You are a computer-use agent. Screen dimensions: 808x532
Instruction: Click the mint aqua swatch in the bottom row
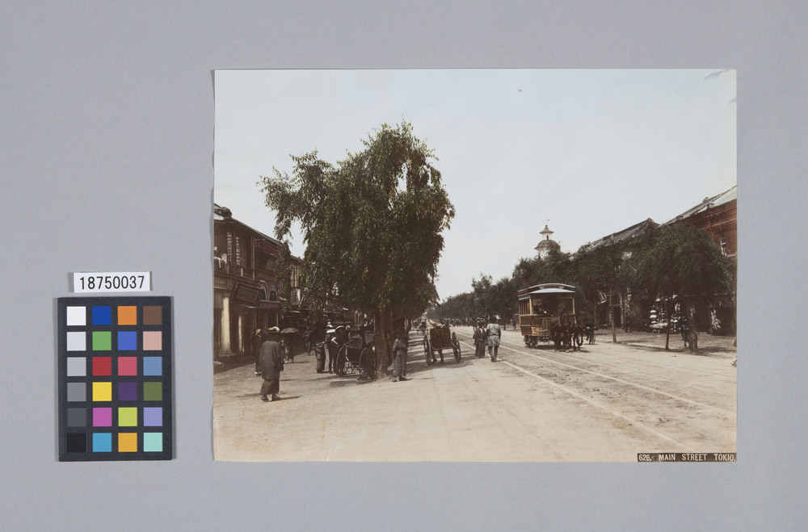tap(153, 442)
